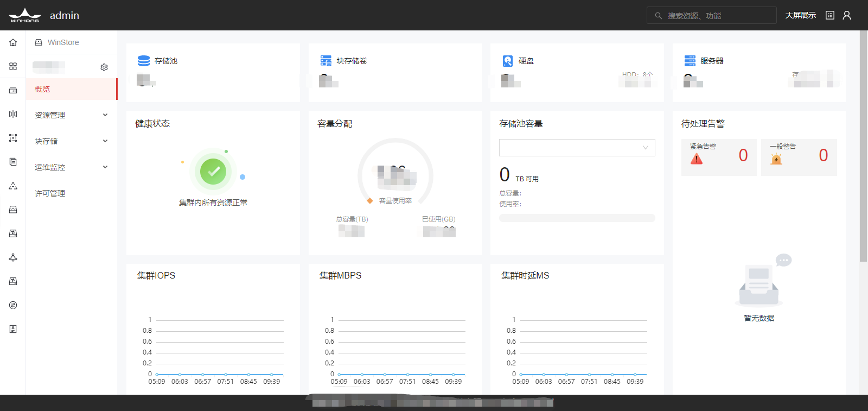This screenshot has width=868, height=411.
Task: Click the Winhong logo
Action: click(24, 15)
